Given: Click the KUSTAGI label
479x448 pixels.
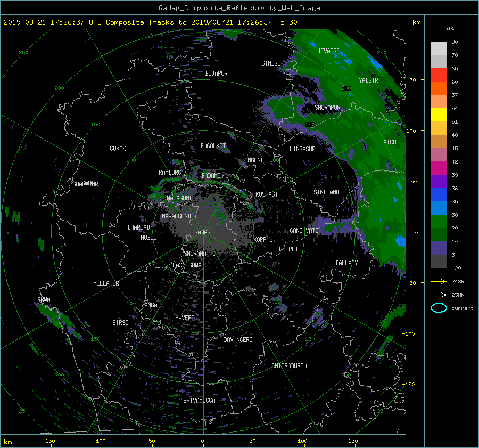Looking at the screenshot, I should pyautogui.click(x=267, y=194).
